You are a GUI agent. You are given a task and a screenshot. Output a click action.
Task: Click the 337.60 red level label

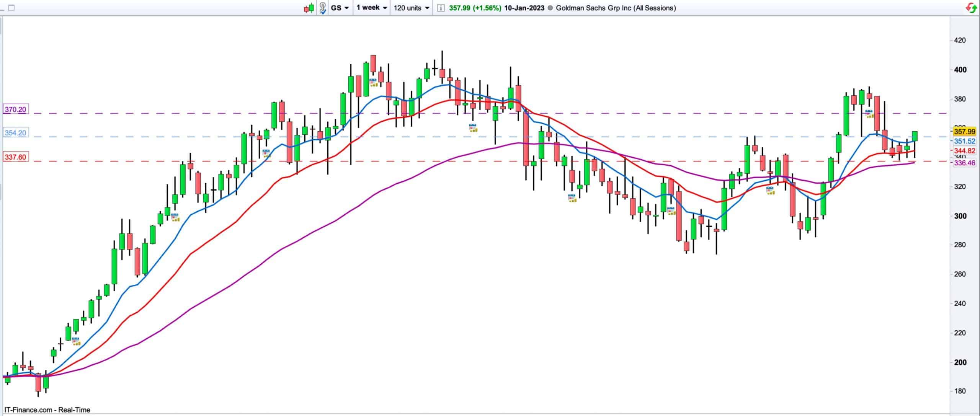(x=15, y=157)
